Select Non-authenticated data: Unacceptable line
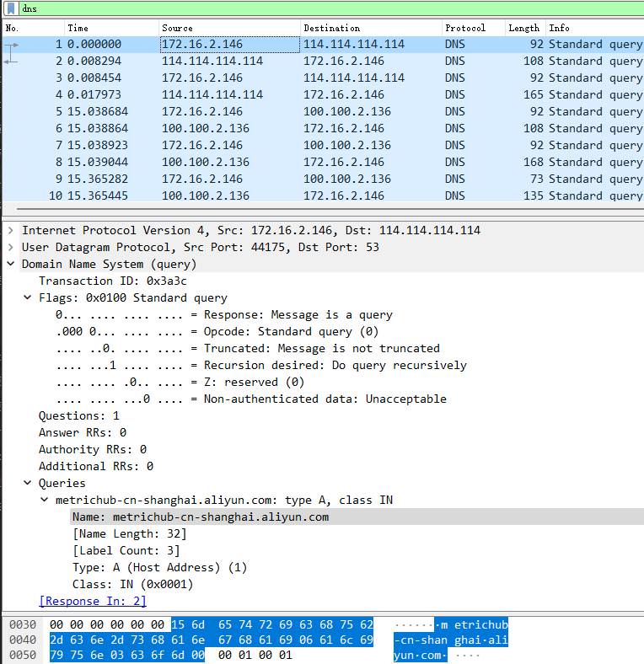 point(251,399)
